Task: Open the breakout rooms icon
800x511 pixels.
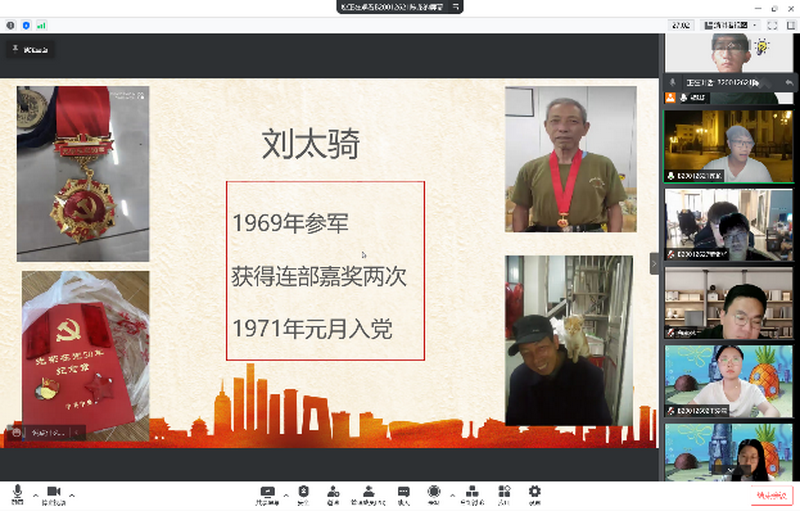Action: (x=469, y=492)
